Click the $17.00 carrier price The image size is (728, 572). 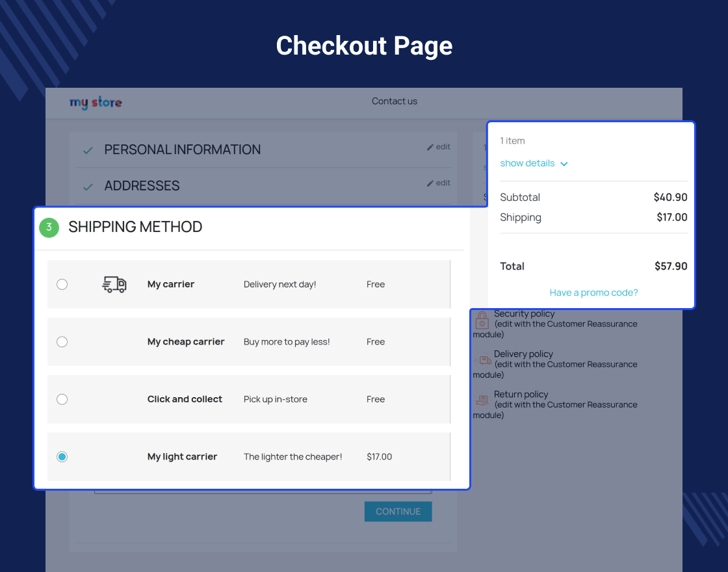(380, 457)
